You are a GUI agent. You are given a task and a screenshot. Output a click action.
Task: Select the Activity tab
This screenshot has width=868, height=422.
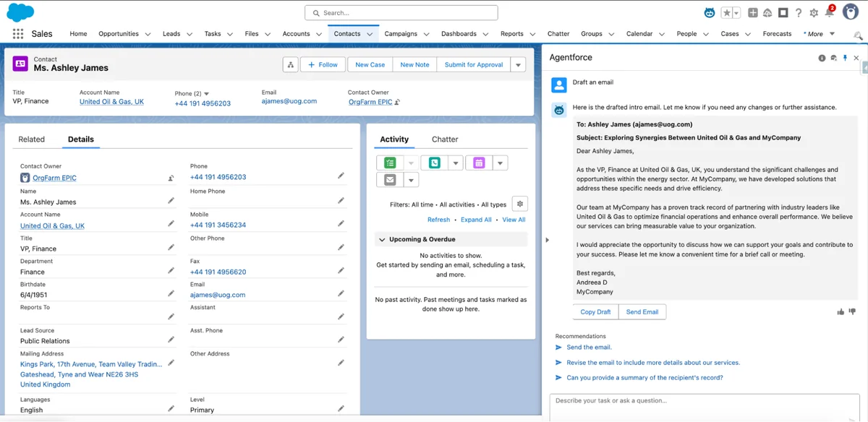pos(394,139)
